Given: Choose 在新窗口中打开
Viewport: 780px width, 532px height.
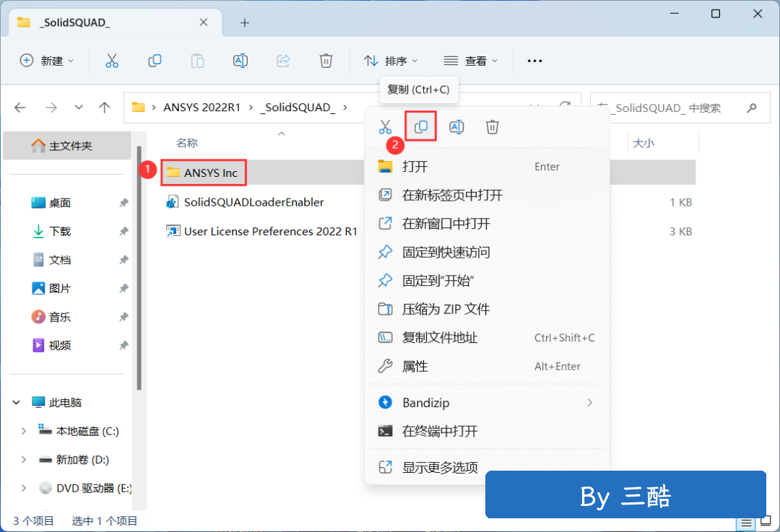Looking at the screenshot, I should [x=487, y=223].
